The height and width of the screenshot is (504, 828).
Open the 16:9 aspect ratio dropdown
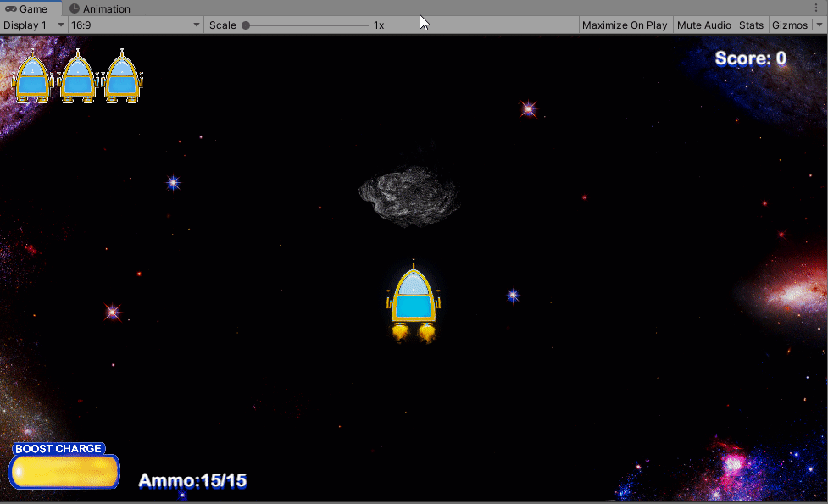pyautogui.click(x=136, y=25)
